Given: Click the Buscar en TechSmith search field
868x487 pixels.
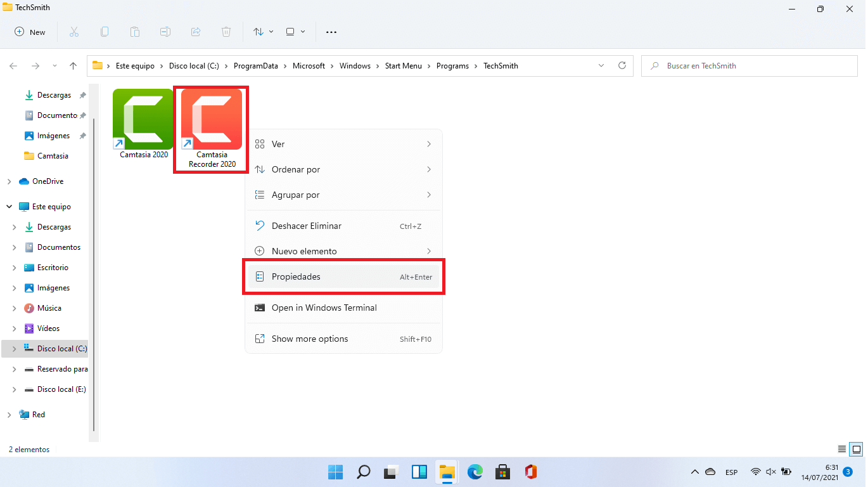Looking at the screenshot, I should (750, 66).
